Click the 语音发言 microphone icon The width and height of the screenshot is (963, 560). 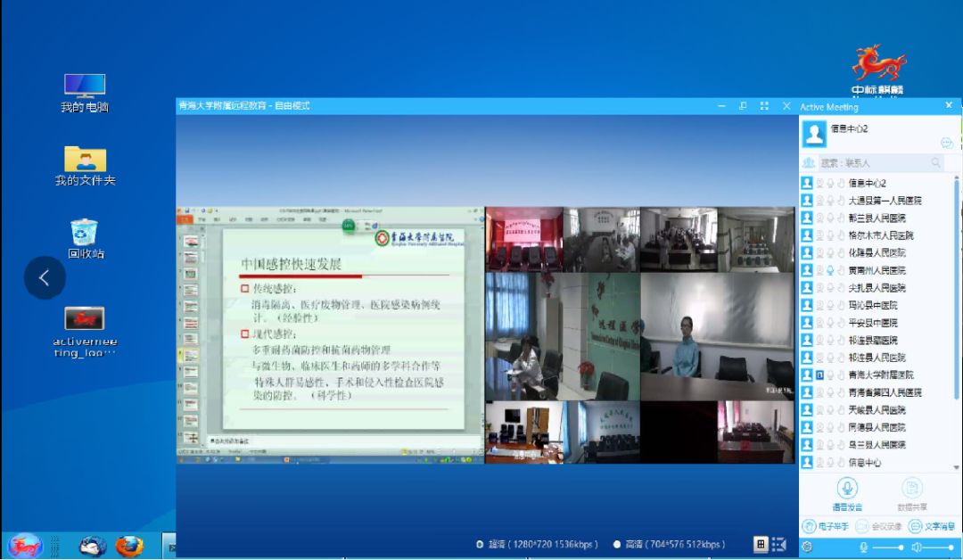(x=847, y=488)
